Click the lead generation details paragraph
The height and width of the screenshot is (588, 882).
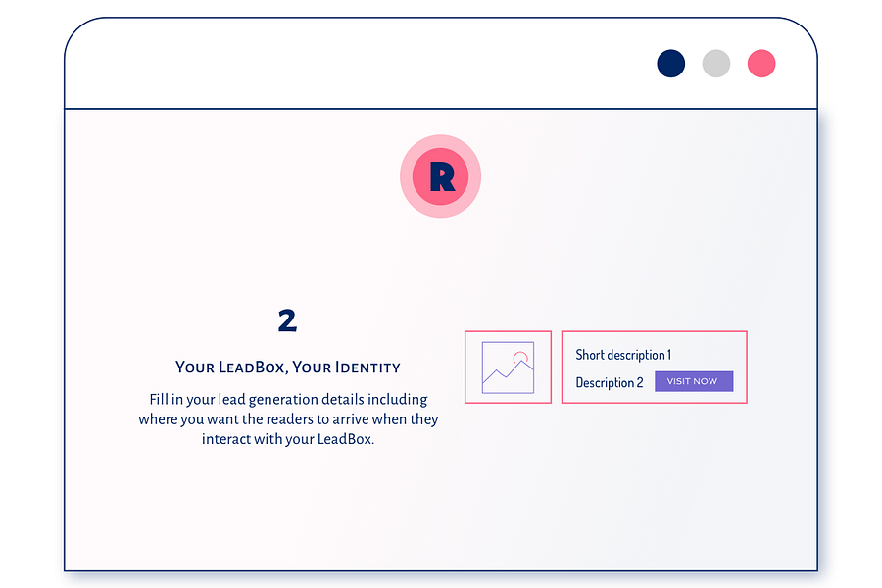click(288, 419)
